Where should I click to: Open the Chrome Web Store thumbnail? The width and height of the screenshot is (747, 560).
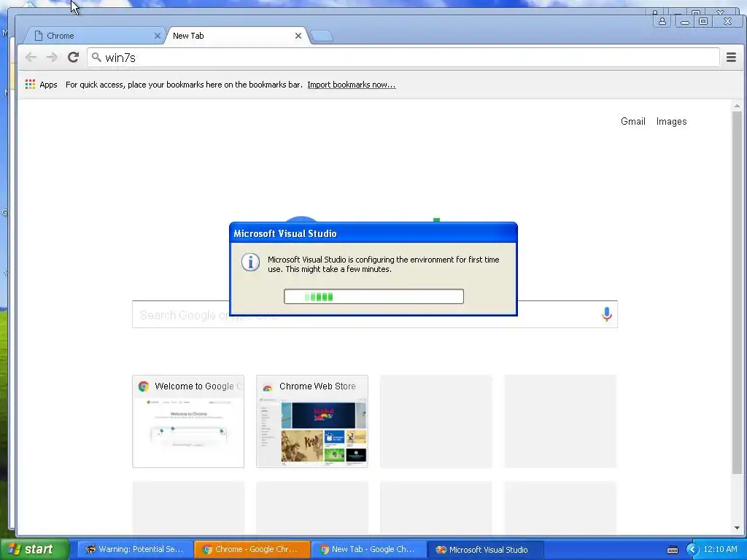pyautogui.click(x=312, y=421)
